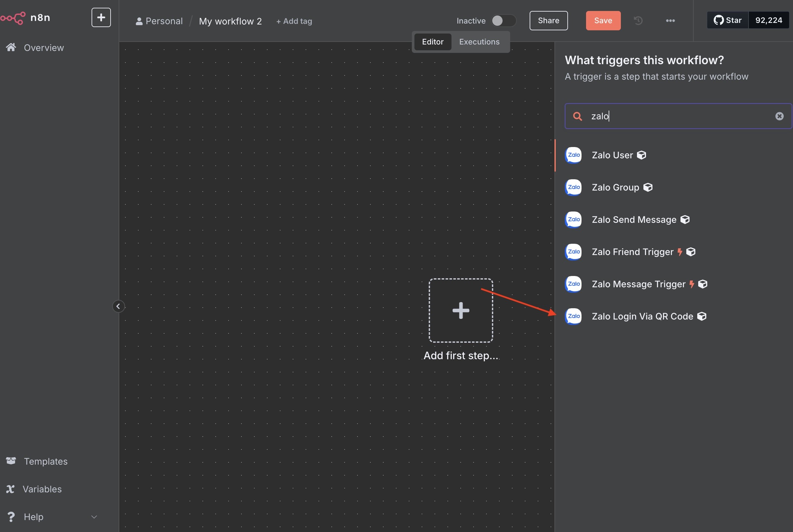Click the Variables icon in sidebar
The width and height of the screenshot is (793, 532).
pos(10,489)
